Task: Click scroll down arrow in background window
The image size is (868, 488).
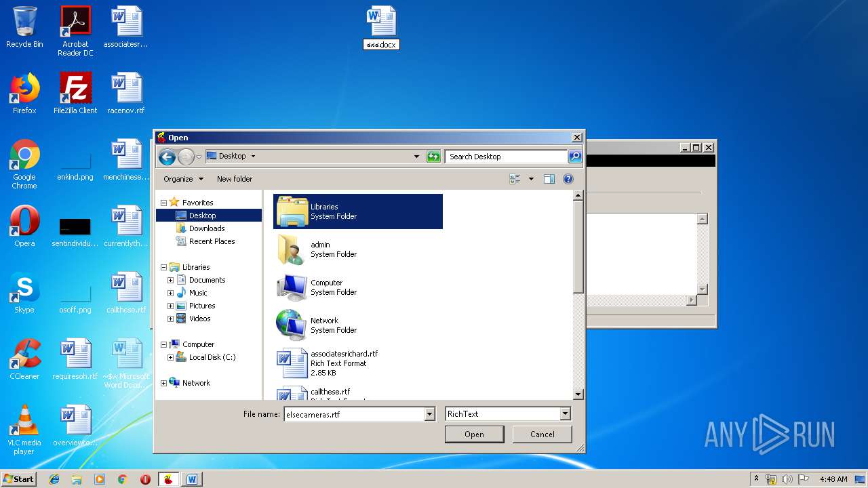Action: point(703,289)
